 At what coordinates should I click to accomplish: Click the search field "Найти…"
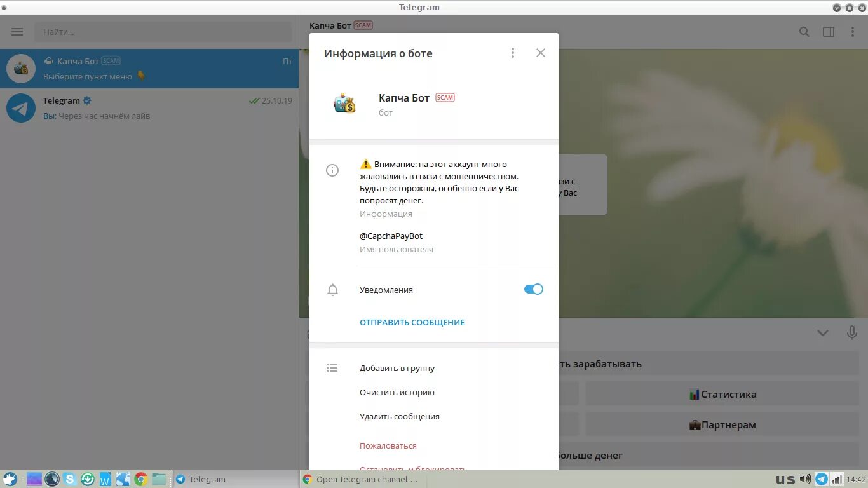point(163,32)
